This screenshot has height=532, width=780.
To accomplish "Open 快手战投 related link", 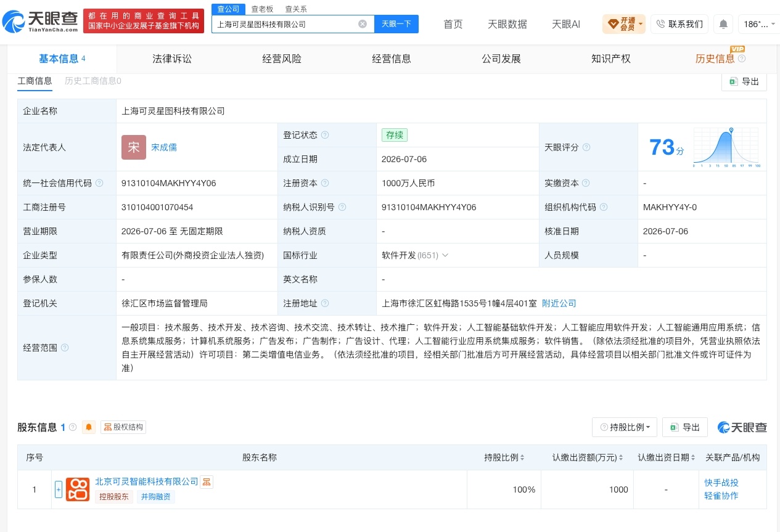I will click(721, 483).
